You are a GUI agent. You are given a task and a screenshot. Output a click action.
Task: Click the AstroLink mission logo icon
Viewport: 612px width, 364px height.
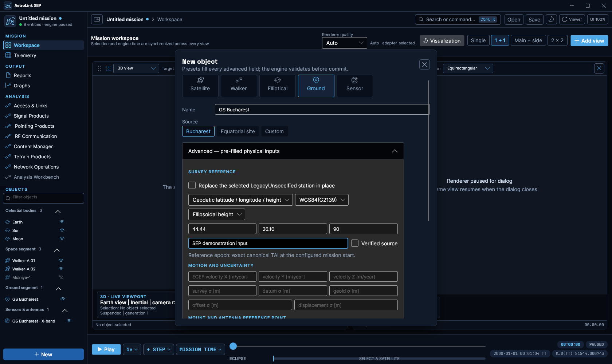(10, 21)
